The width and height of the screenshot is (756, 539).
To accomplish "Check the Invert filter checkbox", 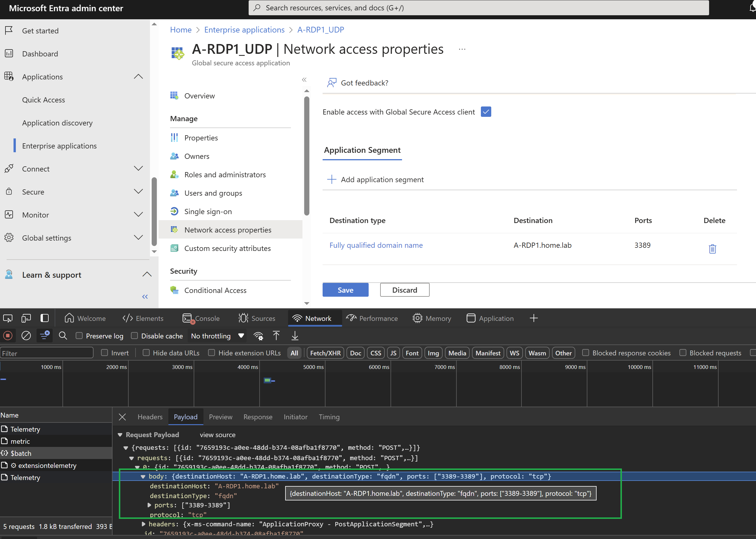I will coord(104,353).
